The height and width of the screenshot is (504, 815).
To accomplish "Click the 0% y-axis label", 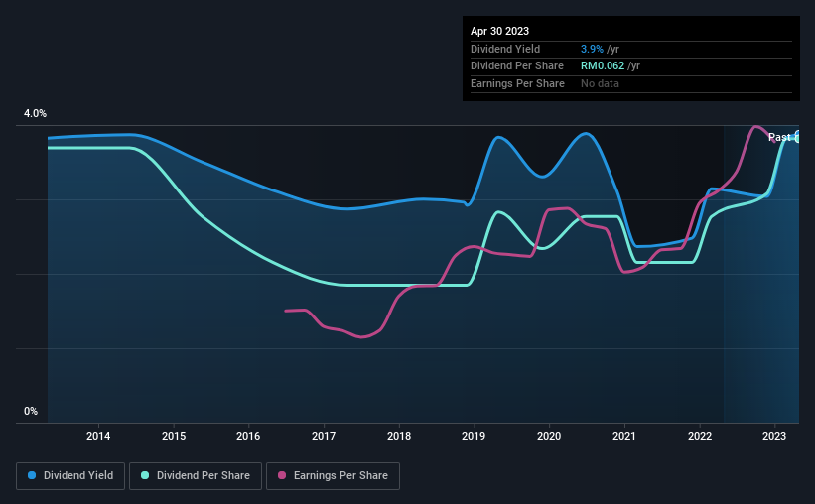I will point(31,411).
